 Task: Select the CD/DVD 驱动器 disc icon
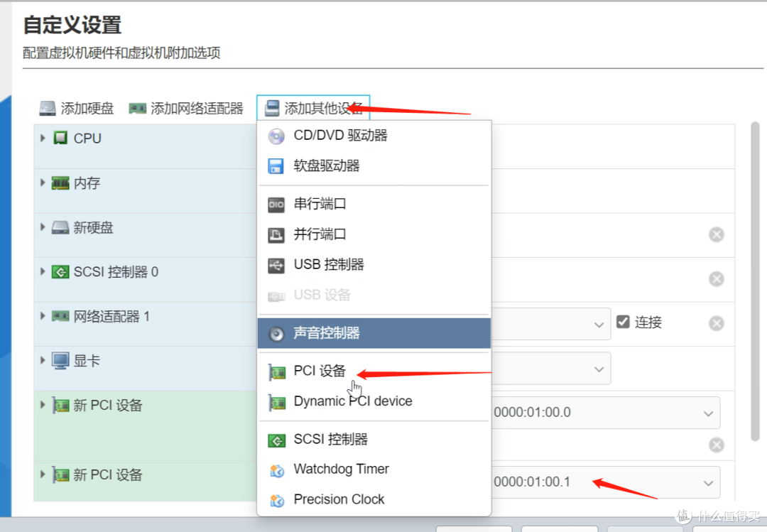pos(277,136)
